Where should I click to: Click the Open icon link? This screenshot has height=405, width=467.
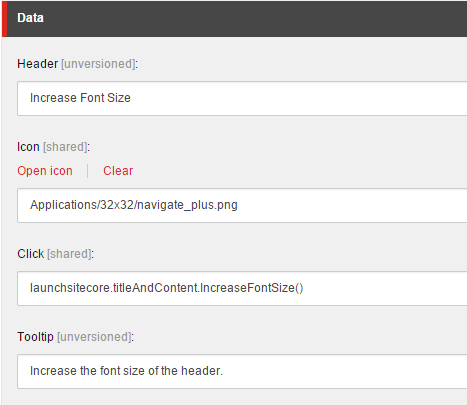pos(45,171)
